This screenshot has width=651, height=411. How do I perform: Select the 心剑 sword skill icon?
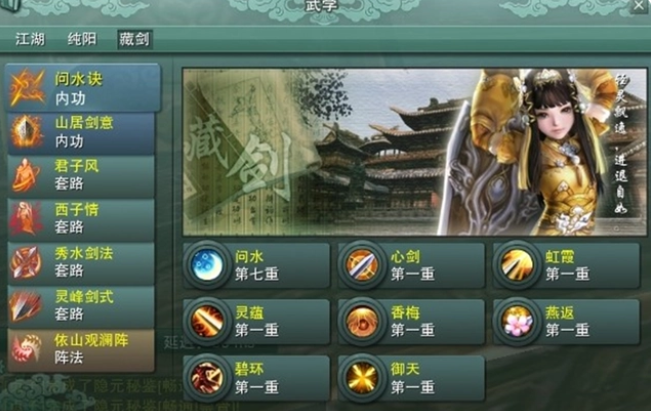pyautogui.click(x=362, y=265)
